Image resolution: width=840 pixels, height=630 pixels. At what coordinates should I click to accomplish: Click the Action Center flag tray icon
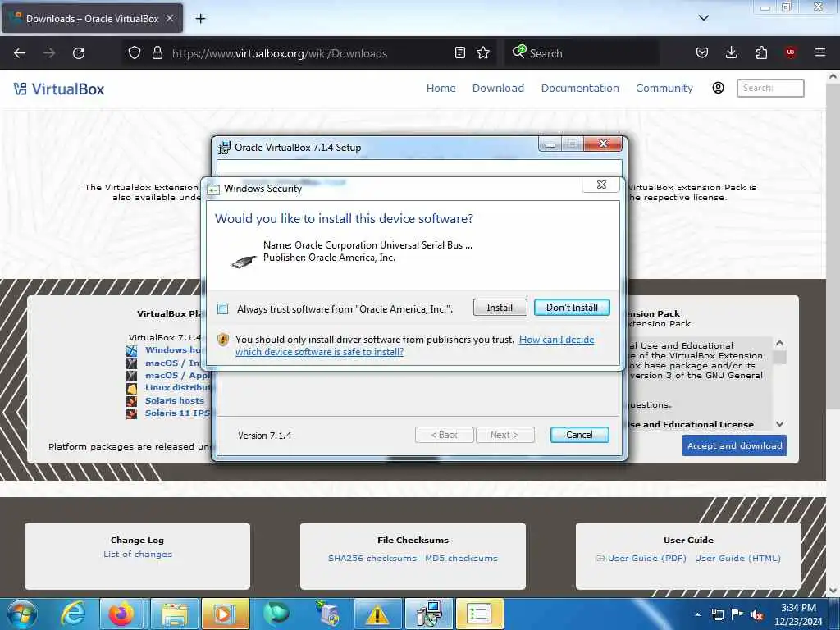737,614
